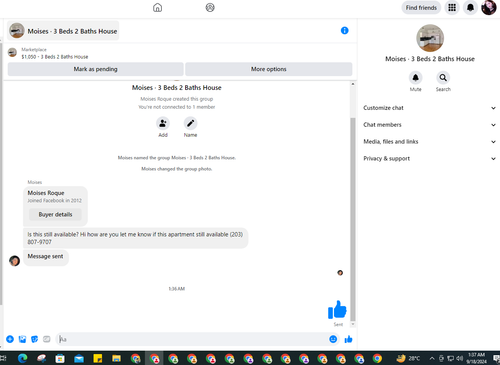
Task: Open File Explorer from the taskbar
Action: tap(116, 358)
